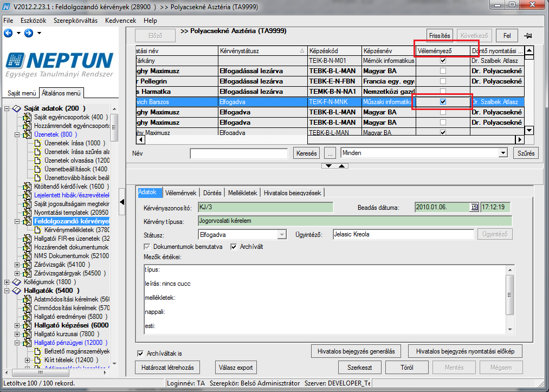Expand the Záróvizsgák (54100) node
549x392 pixels.
pyautogui.click(x=17, y=265)
